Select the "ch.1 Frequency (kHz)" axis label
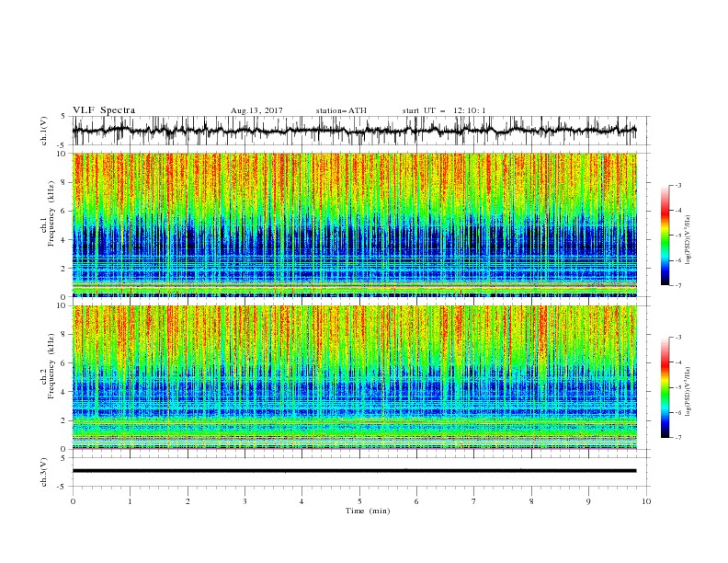 (48, 214)
